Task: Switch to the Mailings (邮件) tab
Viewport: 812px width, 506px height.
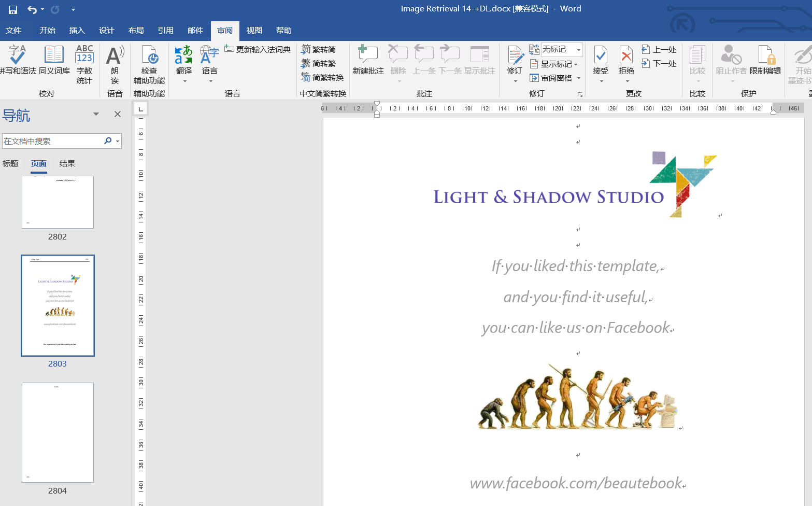Action: pos(195,31)
